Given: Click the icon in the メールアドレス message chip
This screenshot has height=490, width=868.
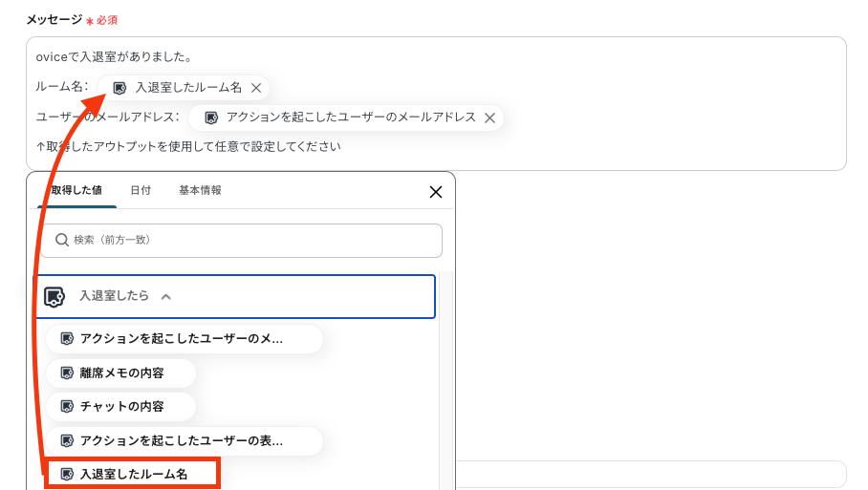Looking at the screenshot, I should [x=211, y=117].
